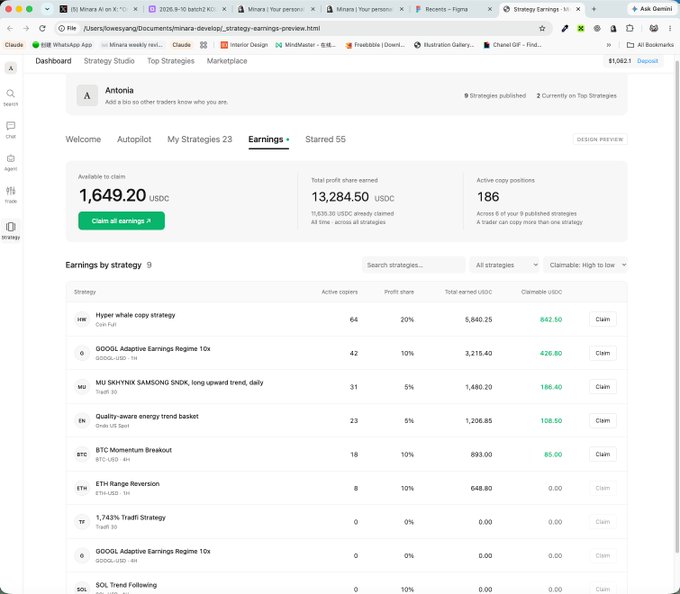Click the ETH badge of Range Reversion
Viewport: 680px width, 594px height.
click(x=82, y=488)
